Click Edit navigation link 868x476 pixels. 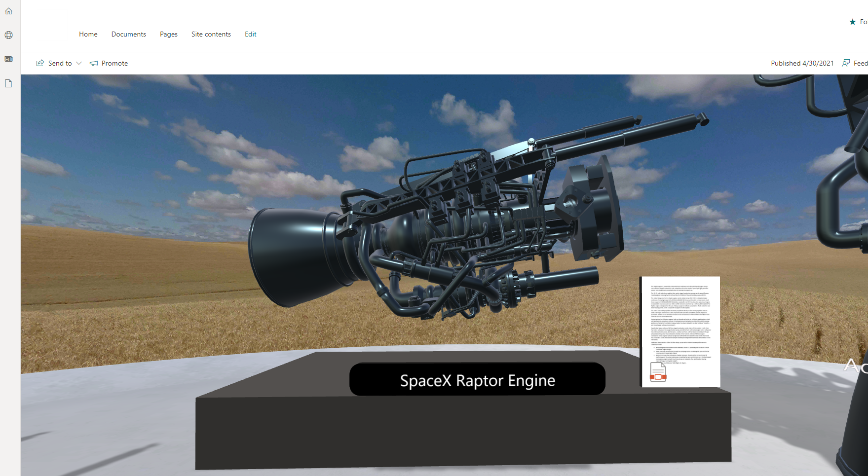coord(251,34)
